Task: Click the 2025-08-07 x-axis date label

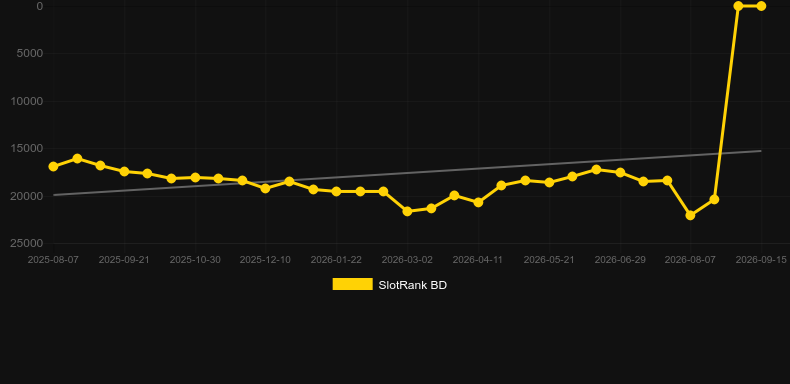Action: (x=53, y=260)
